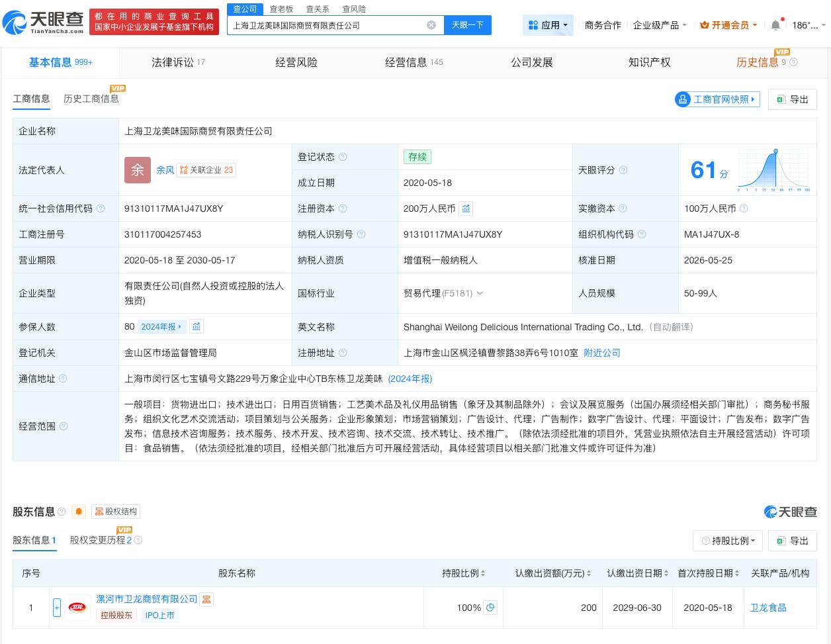
Task: Sort table by 认缴出资日期 column
Action: [638, 573]
